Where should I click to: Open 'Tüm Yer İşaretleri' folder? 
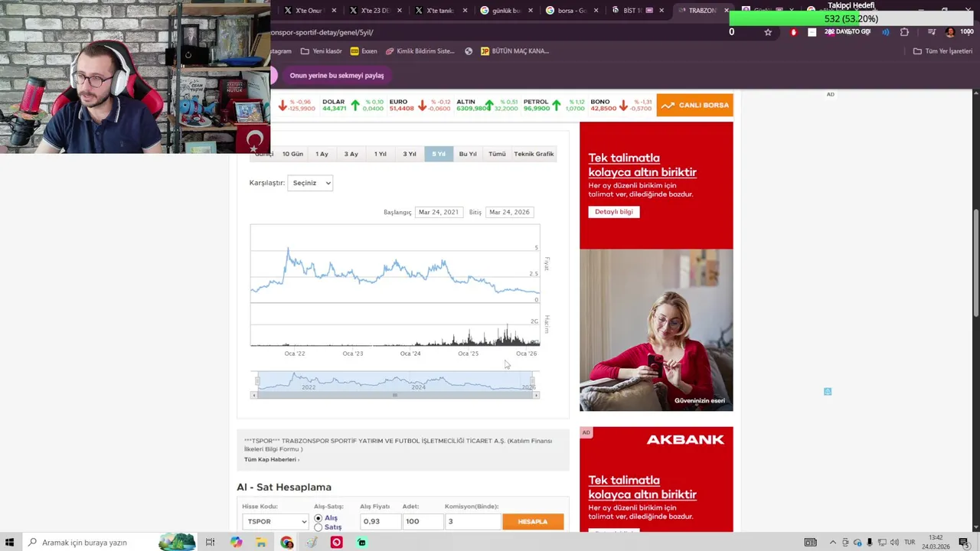click(x=942, y=51)
